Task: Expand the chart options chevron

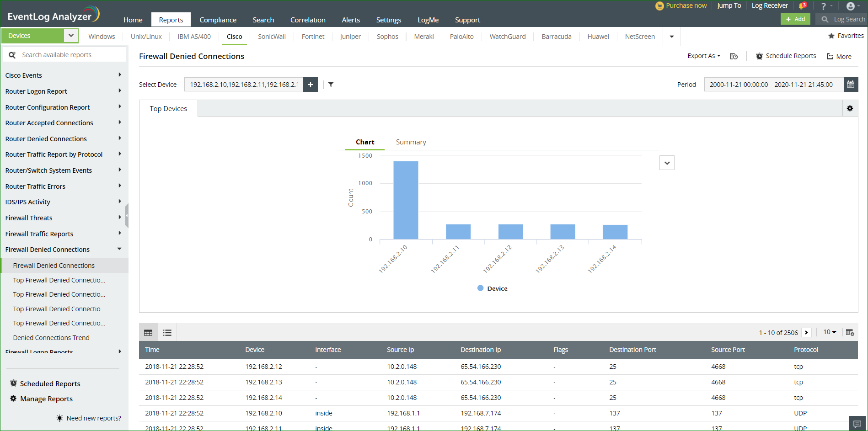Action: 667,163
